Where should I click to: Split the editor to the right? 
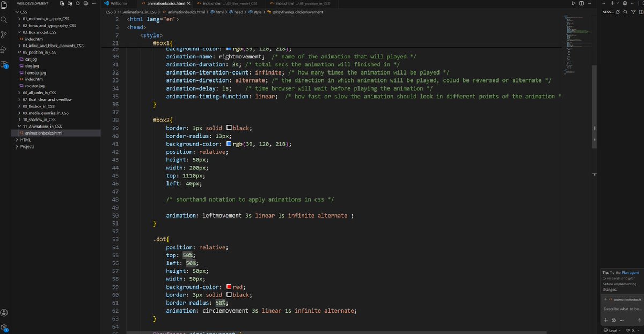pyautogui.click(x=581, y=3)
